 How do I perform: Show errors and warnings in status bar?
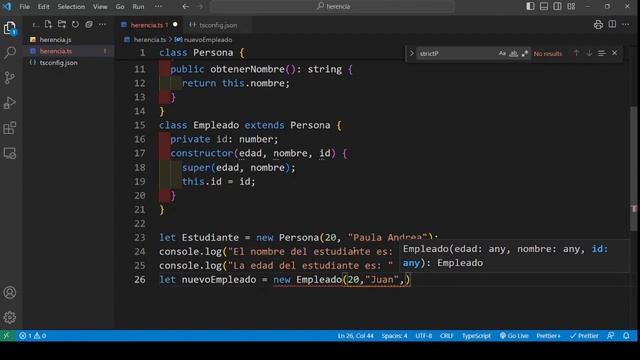tap(32, 336)
